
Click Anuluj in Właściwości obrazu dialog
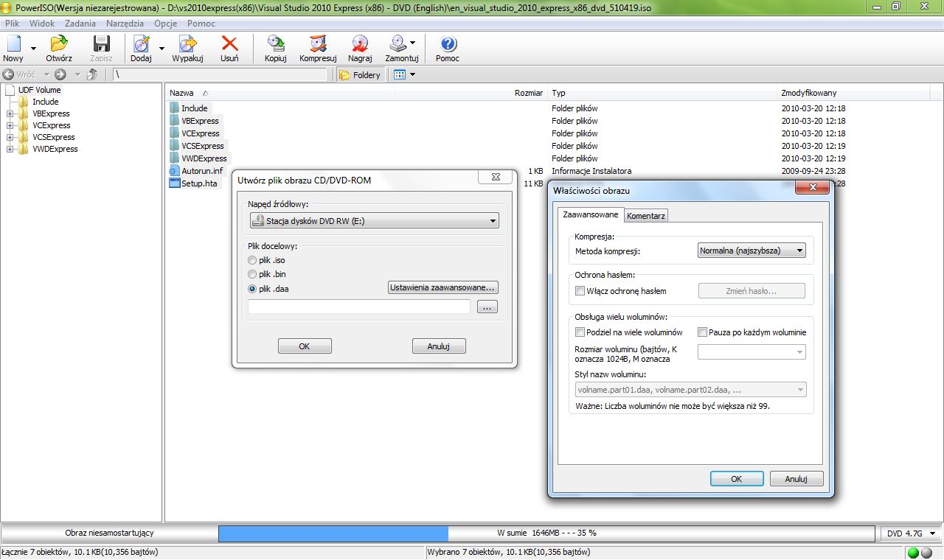point(796,479)
